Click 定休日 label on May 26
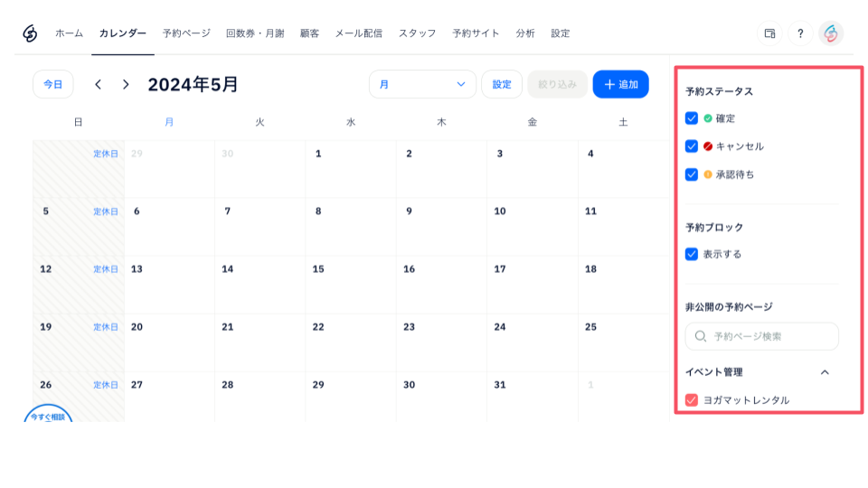 coord(106,385)
